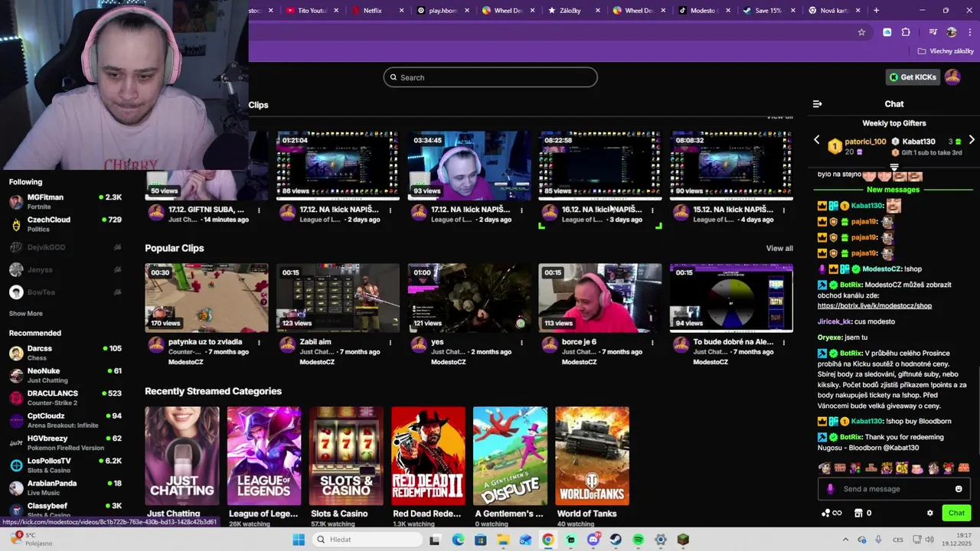Open the Chrome three-dot menu
Image resolution: width=980 pixels, height=551 pixels.
(970, 32)
